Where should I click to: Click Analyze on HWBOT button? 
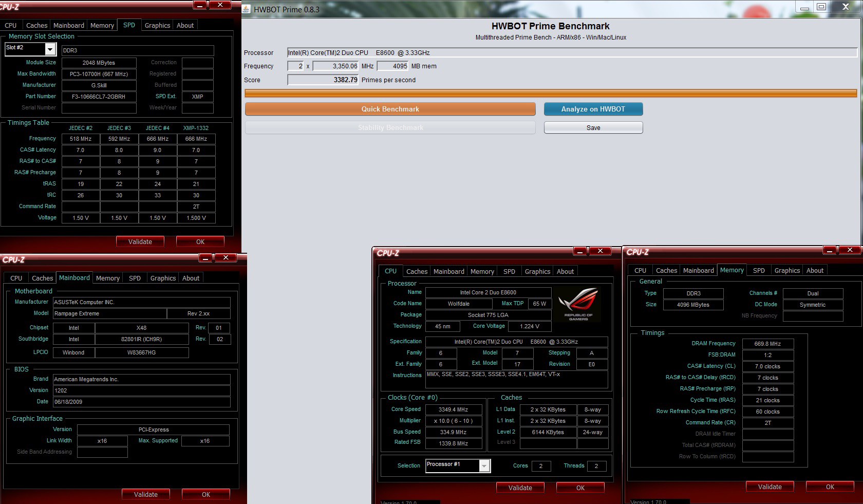tap(593, 109)
